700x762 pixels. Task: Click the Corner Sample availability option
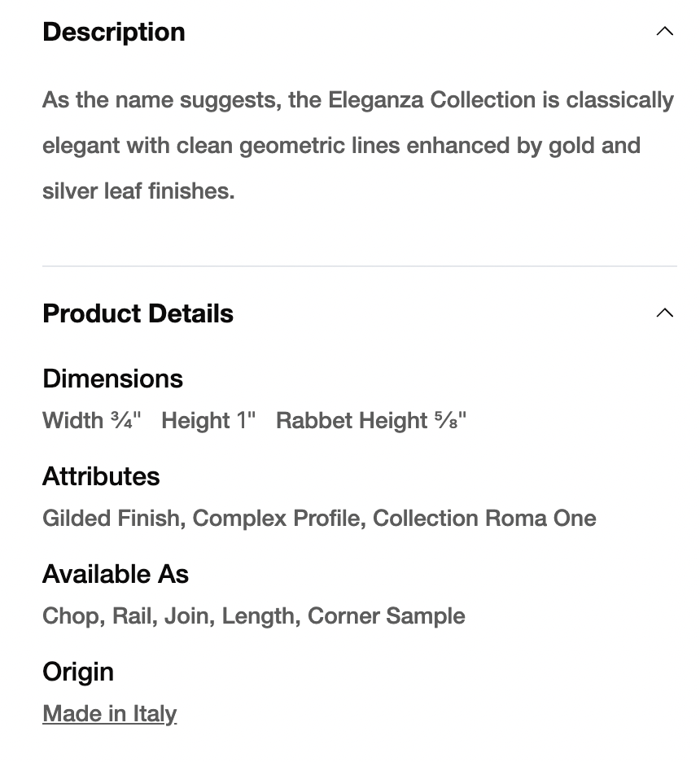[x=386, y=616]
